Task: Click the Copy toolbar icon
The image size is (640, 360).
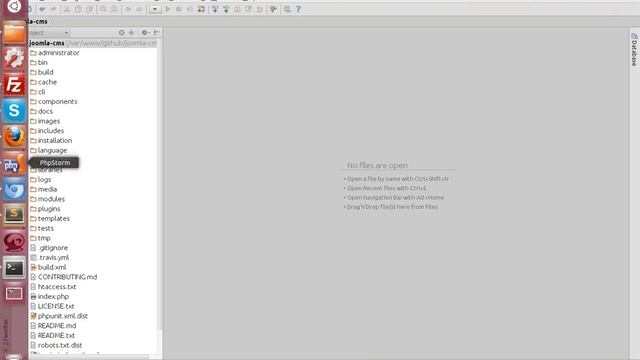Action: (78, 9)
